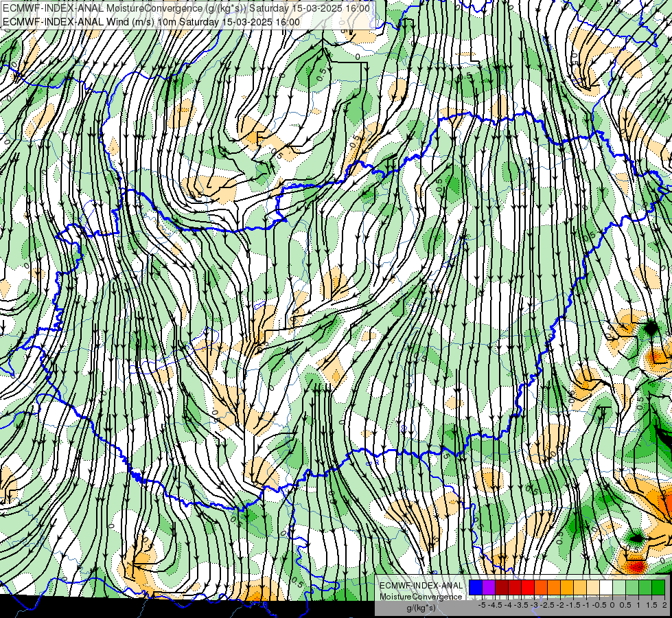Click the palest green swatch between 0 and 0.5
Image resolution: width=672 pixels, height=618 pixels.
[x=619, y=587]
